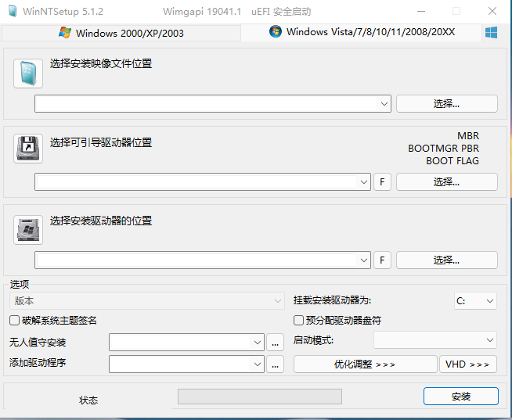Select Windows Vista/7/8/10/11/2008/20XX tab
The image size is (512, 420).
[x=361, y=32]
